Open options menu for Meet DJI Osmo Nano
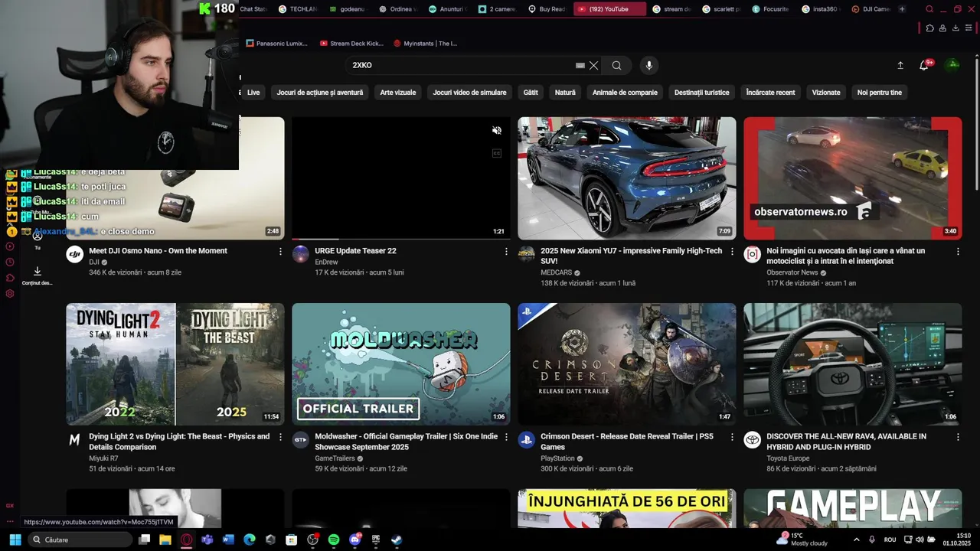The width and height of the screenshot is (980, 551). [x=280, y=251]
